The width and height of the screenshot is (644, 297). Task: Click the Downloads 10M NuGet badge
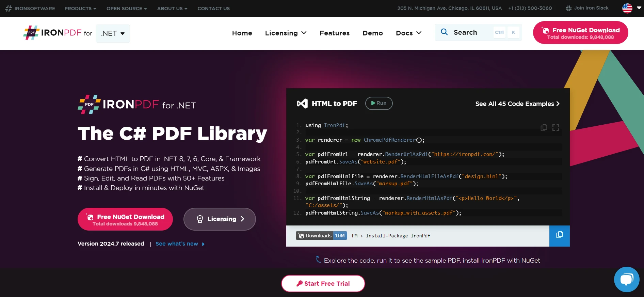pyautogui.click(x=321, y=236)
